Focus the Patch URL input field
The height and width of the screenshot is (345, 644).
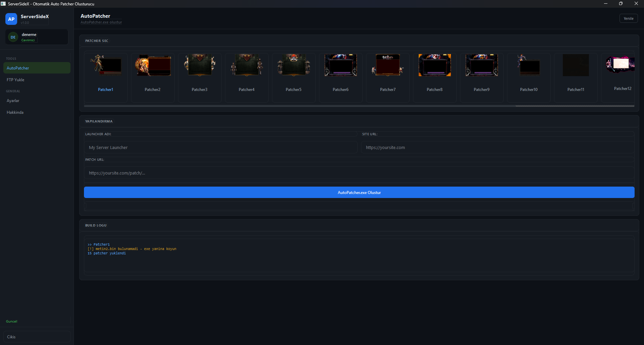click(359, 173)
